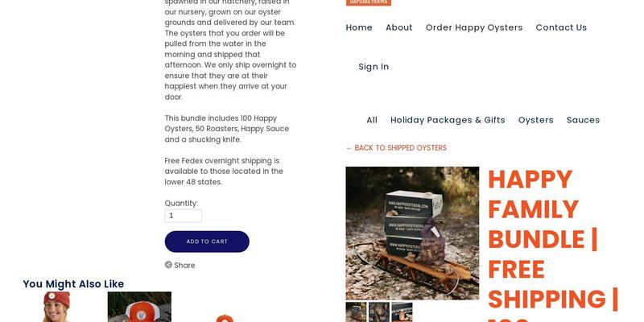Image resolution: width=644 pixels, height=322 pixels.
Task: Open the main Happy Family Bundle photo
Action: 412,233
